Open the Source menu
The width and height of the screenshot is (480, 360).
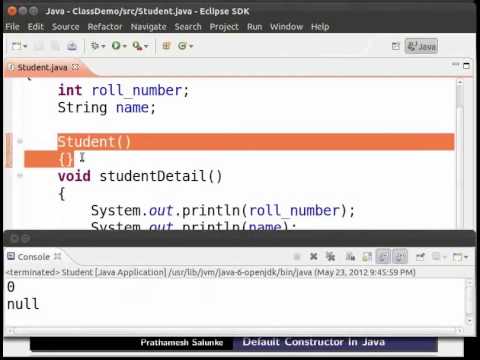click(65, 27)
